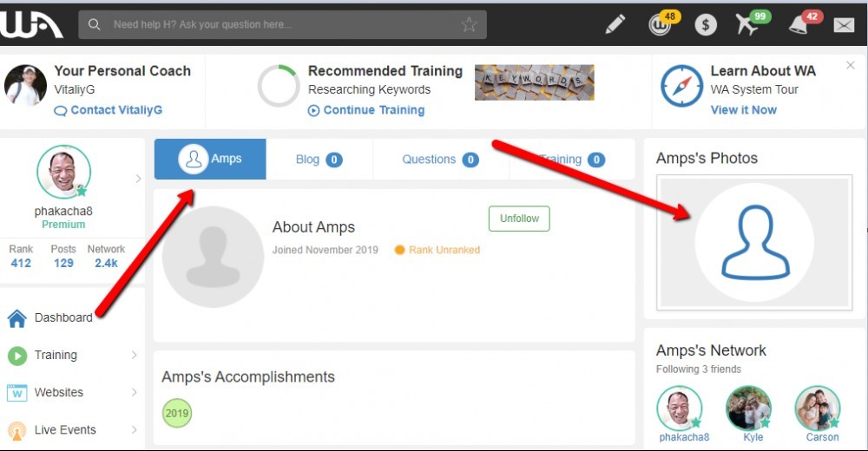Click the search help input field
Viewport: 868px width, 451px height.
pyautogui.click(x=282, y=24)
